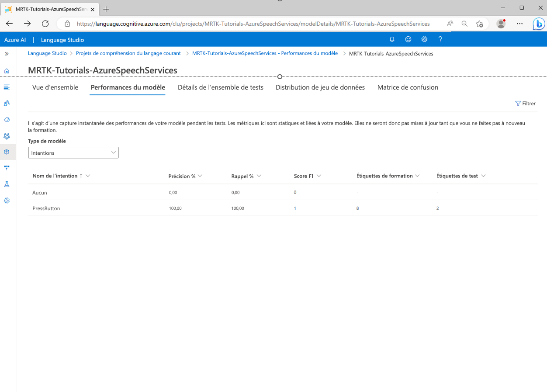This screenshot has height=392, width=547.
Task: Switch to the Matrice de confusion tab
Action: [408, 87]
